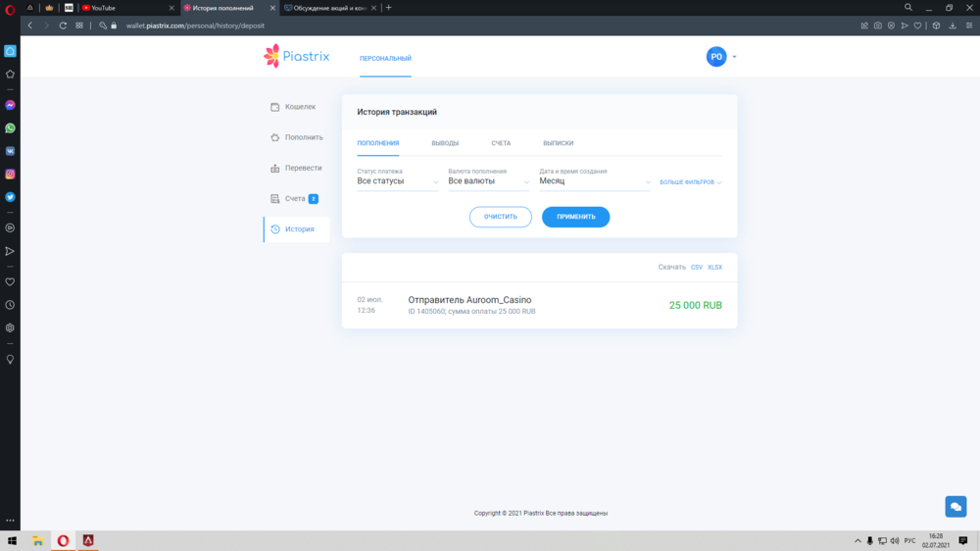Image resolution: width=980 pixels, height=551 pixels.
Task: Expand the Статус платежа dropdown
Action: [398, 181]
